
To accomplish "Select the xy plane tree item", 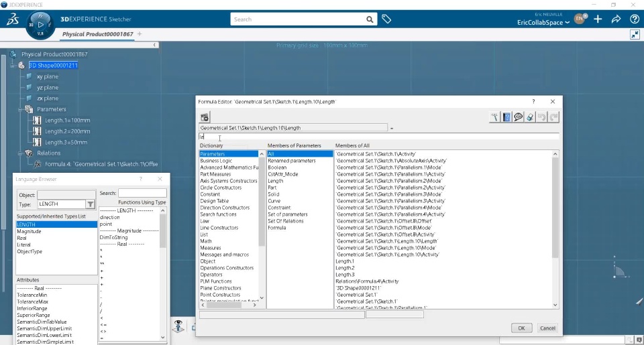I will click(x=48, y=76).
